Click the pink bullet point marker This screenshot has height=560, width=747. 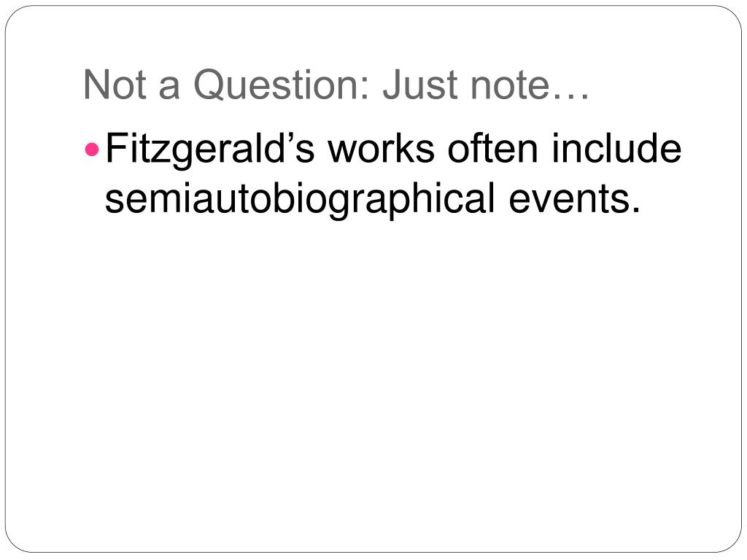pyautogui.click(x=91, y=150)
